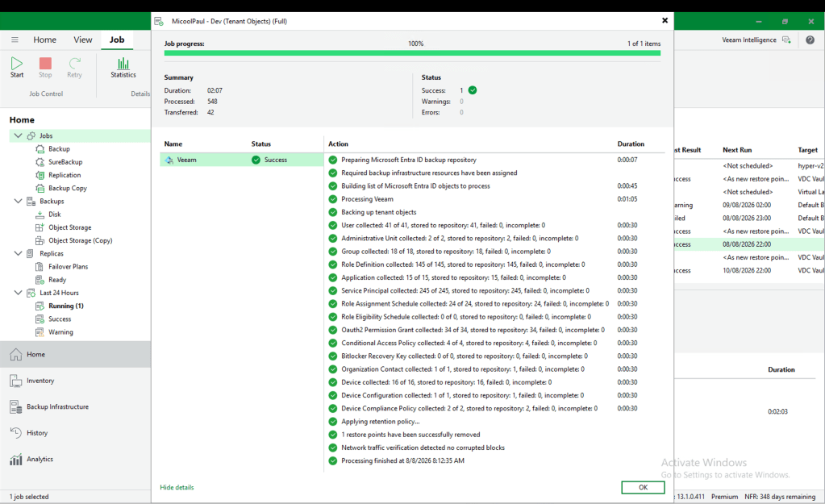Collapse the Backups tree node

pos(18,201)
